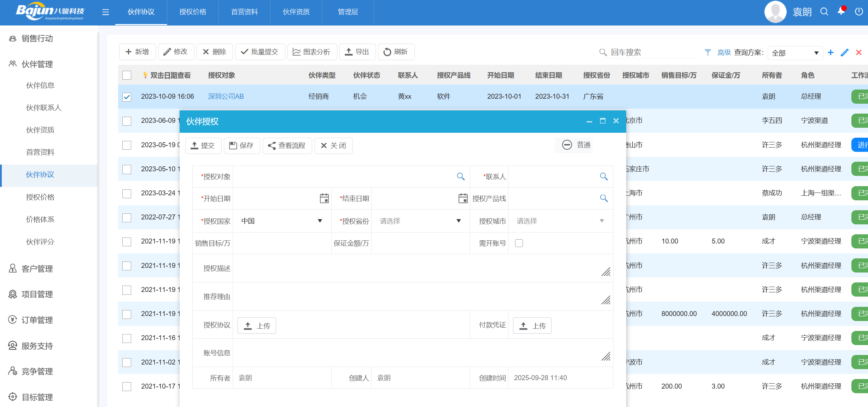Uncheck the 深圳公司AB row checkbox
This screenshot has width=868, height=407.
pos(127,97)
